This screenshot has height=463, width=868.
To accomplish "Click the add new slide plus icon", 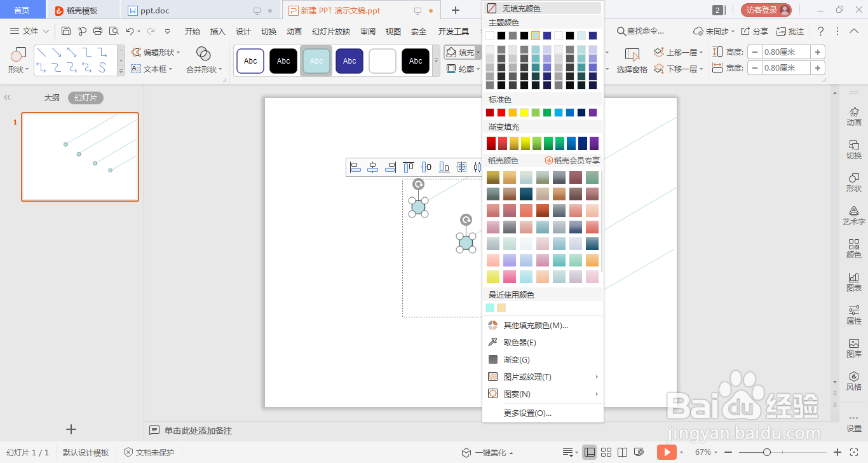I will [71, 429].
